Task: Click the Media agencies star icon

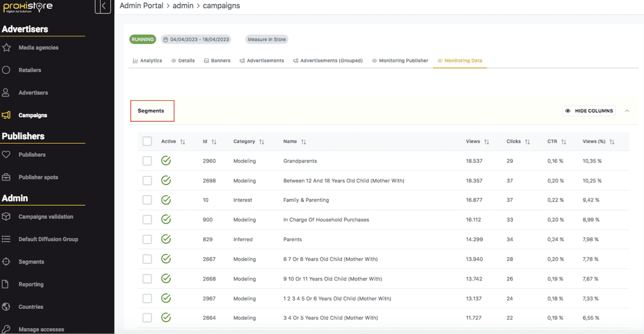Action: pyautogui.click(x=6, y=47)
